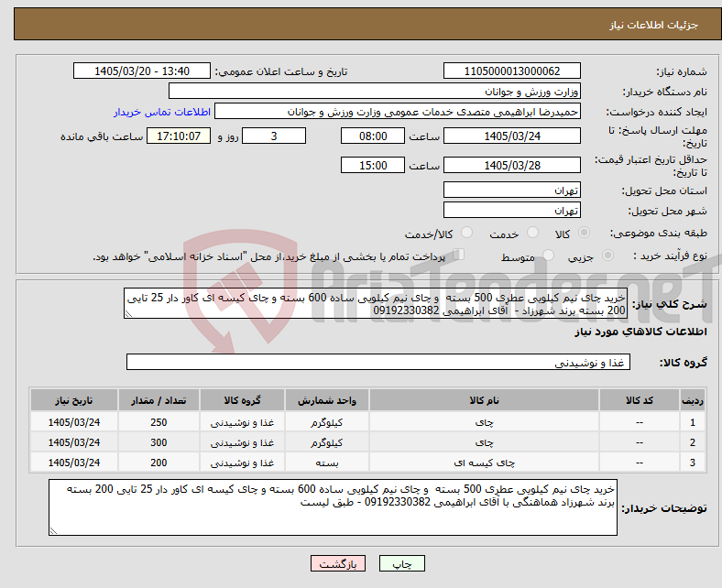Click quantity 300 in row 2
Viewport: 722px width, 588px height.
coord(159,442)
